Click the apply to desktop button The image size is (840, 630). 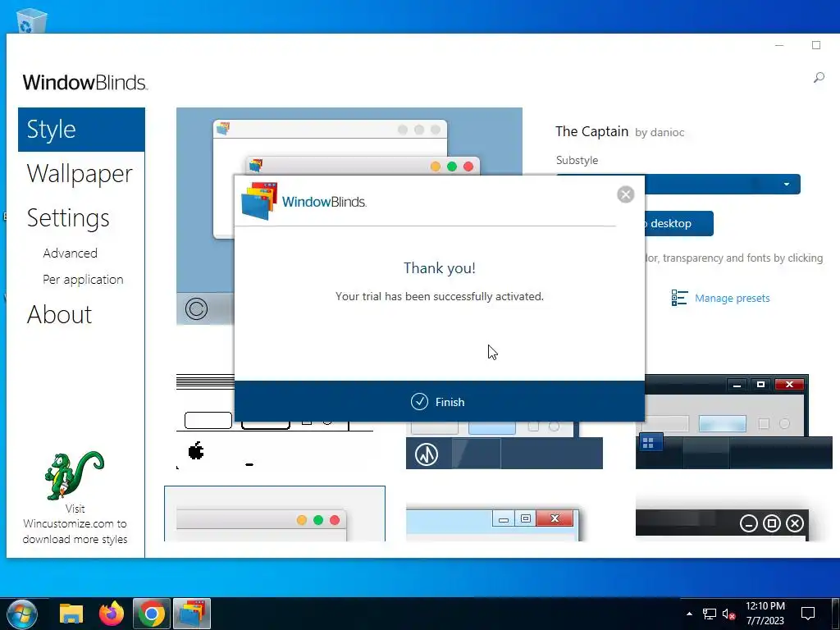tap(678, 223)
